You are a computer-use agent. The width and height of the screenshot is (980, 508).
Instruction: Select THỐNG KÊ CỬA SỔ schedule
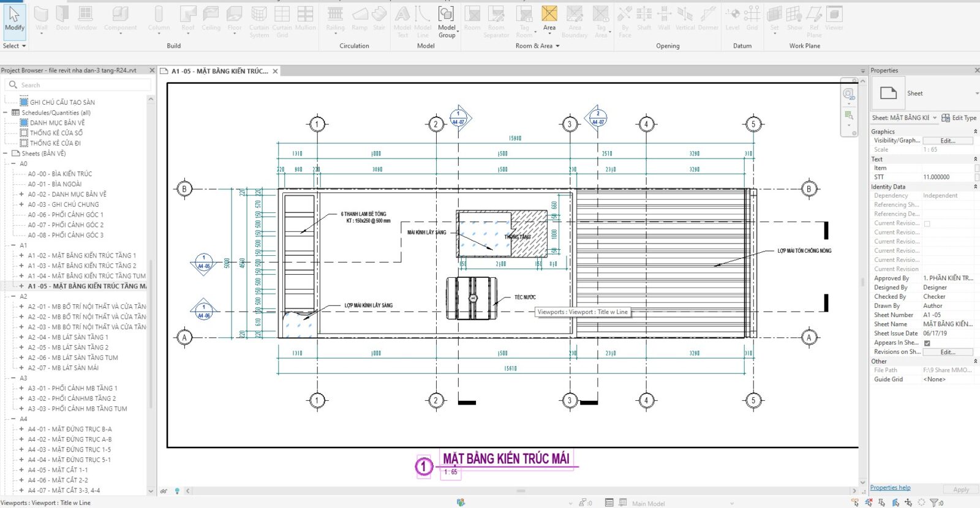tap(56, 133)
